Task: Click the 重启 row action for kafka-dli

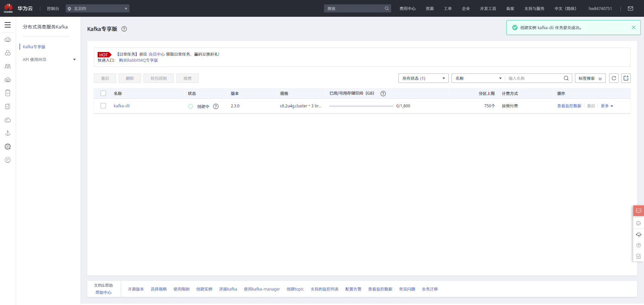Action: tap(591, 106)
